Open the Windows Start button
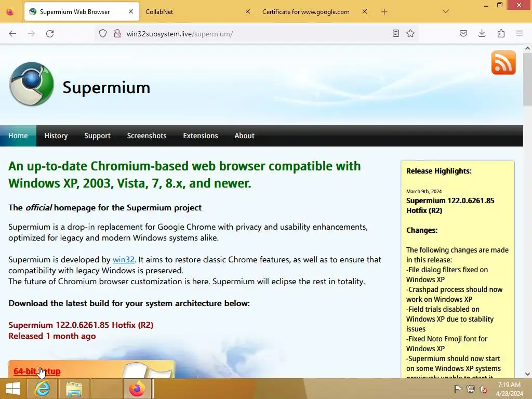Screen dimensions: 532x399 tap(13, 389)
